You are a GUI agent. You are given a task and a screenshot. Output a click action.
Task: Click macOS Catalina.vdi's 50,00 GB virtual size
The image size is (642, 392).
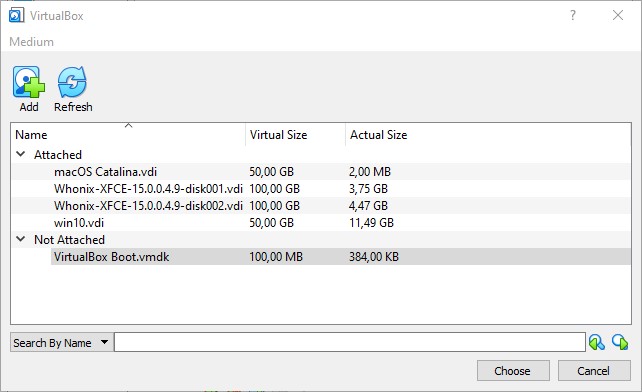click(x=271, y=172)
